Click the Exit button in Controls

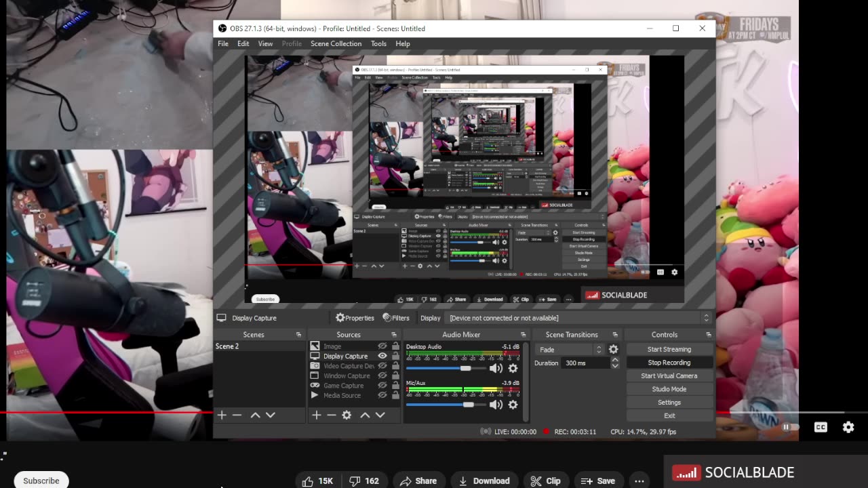(x=669, y=415)
